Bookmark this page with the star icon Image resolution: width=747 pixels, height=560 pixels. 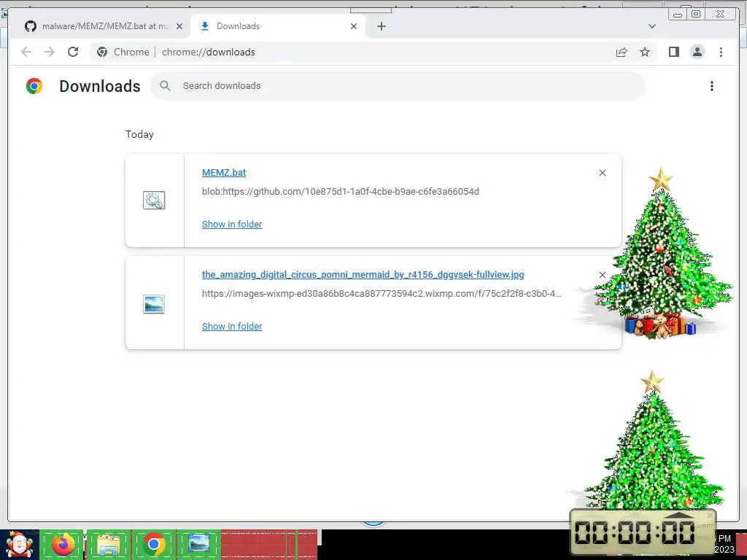[645, 52]
